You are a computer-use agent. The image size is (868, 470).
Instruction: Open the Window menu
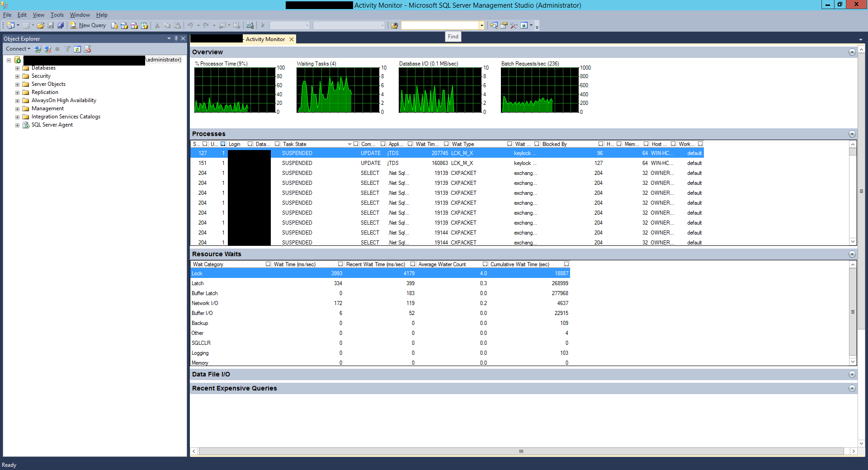click(80, 15)
